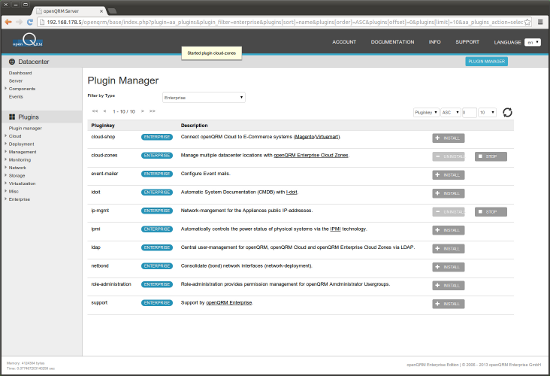Open Events in sidebar
The image size is (550, 376).
pos(16,97)
